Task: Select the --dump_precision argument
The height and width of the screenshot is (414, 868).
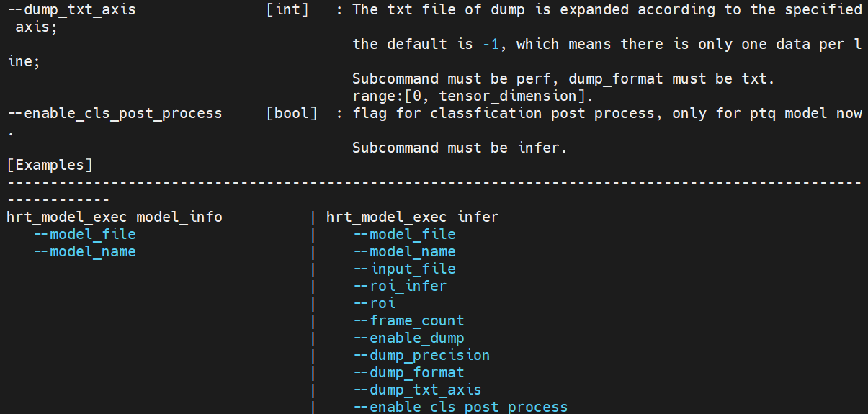Action: pos(421,356)
